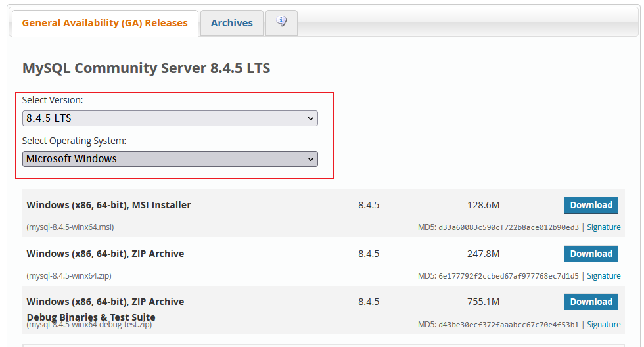The height and width of the screenshot is (347, 644).
Task: Click the 8.4.5 version in MSI Installer row
Action: pos(369,205)
